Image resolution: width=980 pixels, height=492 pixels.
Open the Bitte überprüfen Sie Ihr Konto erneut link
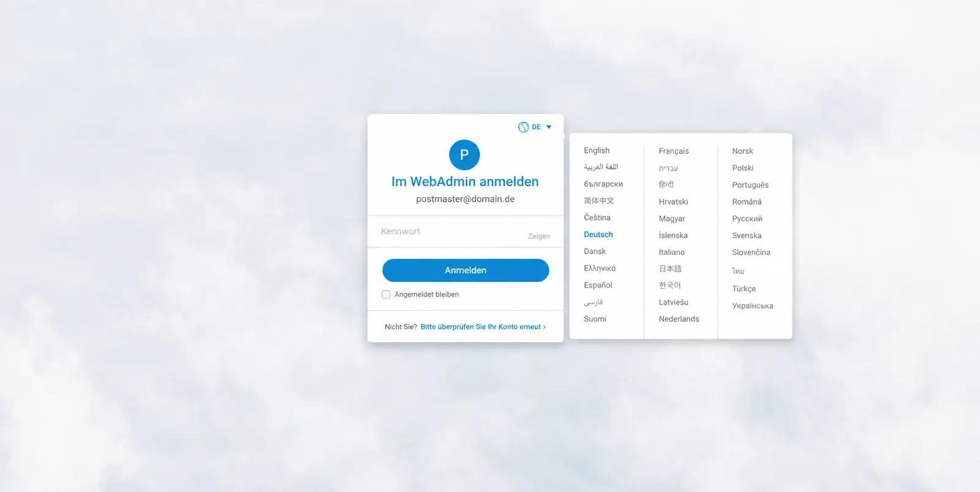click(x=483, y=327)
